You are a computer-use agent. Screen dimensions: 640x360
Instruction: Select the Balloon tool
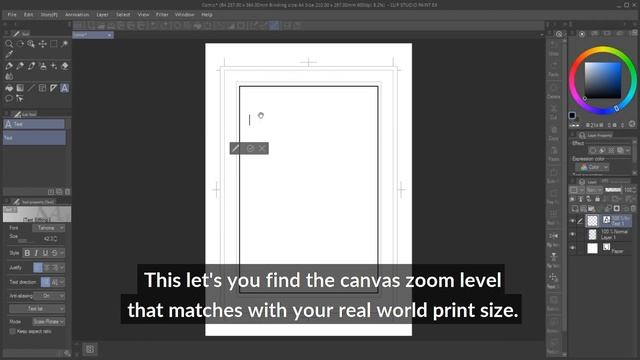pyautogui.click(x=9, y=98)
